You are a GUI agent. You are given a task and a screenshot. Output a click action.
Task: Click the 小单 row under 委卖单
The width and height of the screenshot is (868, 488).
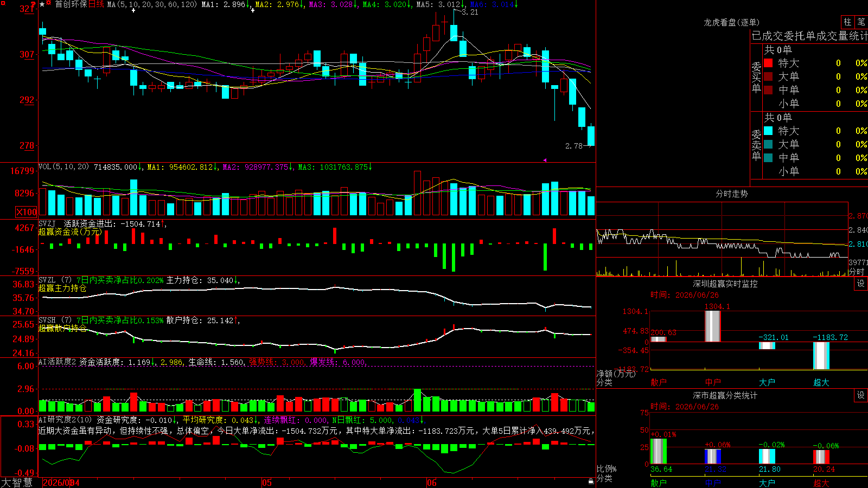(x=816, y=171)
